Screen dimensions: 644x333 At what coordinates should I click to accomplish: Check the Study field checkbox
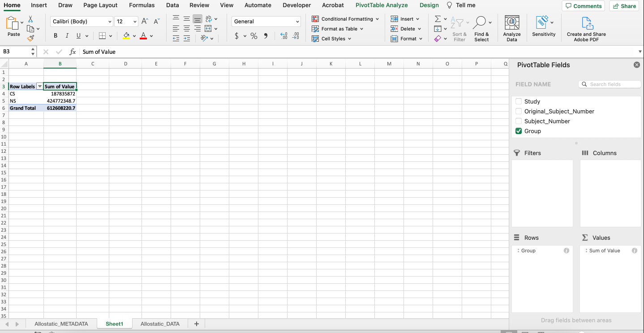[519, 101]
